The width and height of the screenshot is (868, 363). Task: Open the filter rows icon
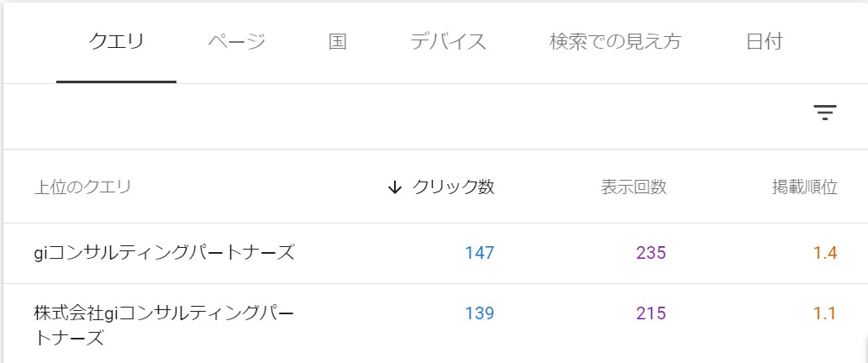[x=825, y=113]
